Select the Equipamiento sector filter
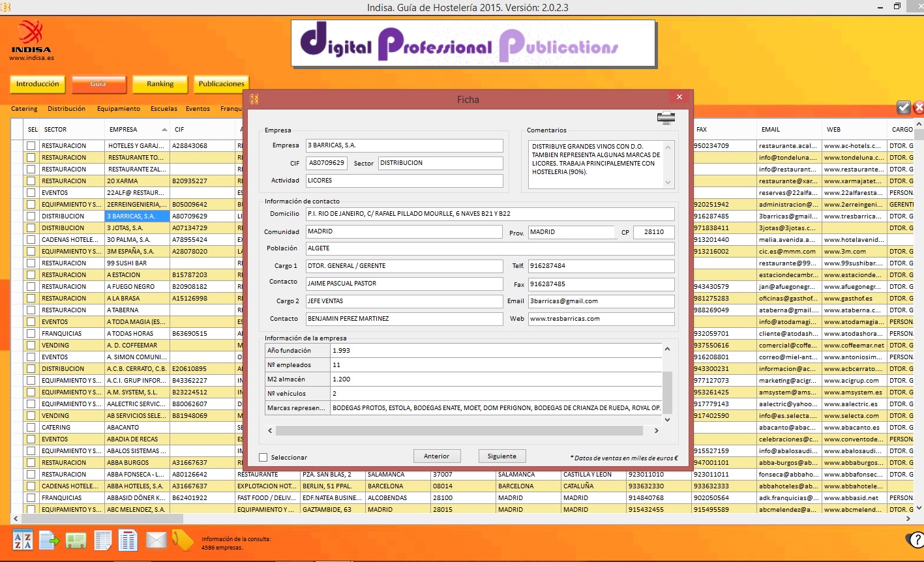 pos(119,109)
